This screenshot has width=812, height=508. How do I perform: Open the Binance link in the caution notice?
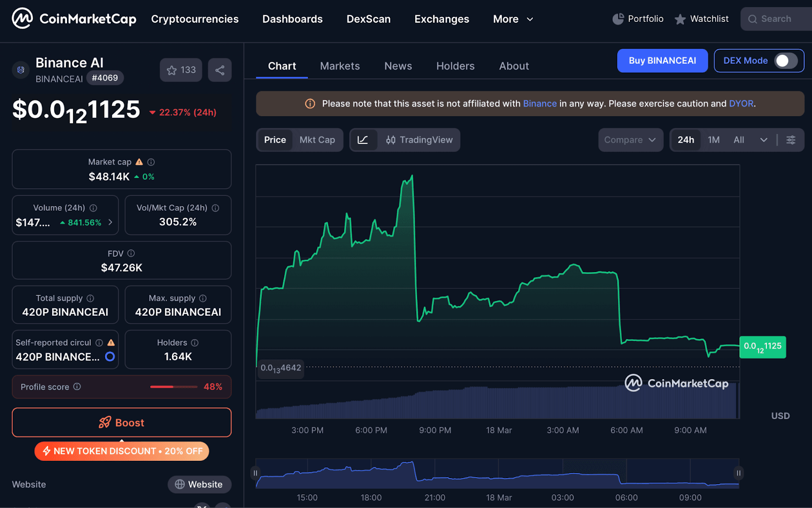click(x=539, y=103)
